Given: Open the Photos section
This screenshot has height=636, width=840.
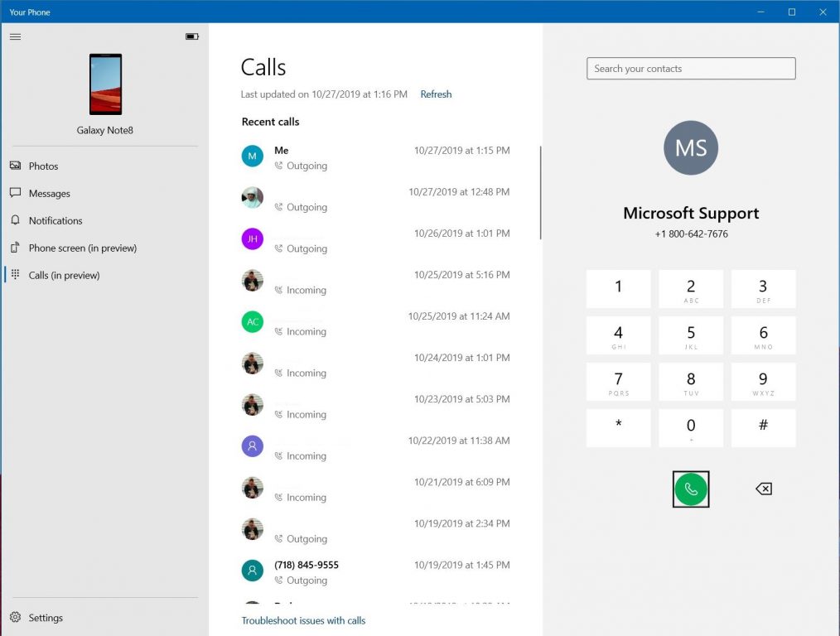Looking at the screenshot, I should (43, 166).
